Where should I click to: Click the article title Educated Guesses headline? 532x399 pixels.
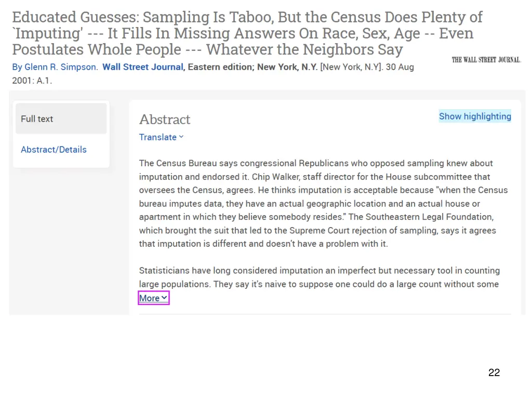coord(247,33)
